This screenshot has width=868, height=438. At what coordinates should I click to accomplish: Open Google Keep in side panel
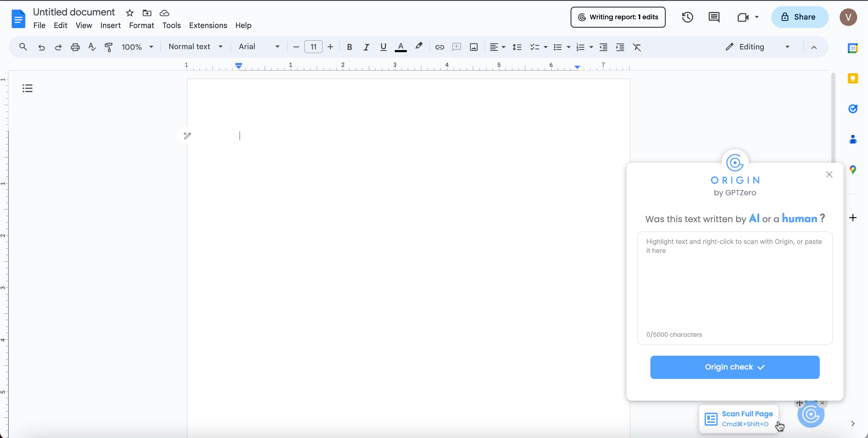click(x=853, y=78)
